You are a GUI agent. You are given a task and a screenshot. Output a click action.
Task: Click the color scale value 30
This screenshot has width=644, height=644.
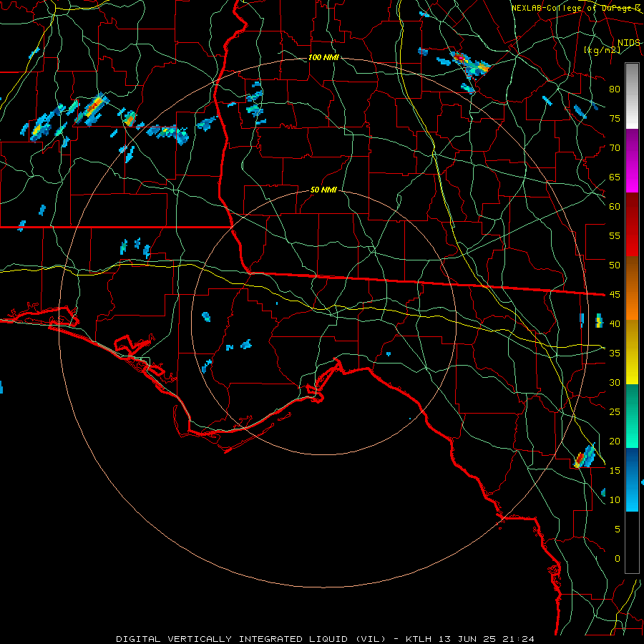pos(615,382)
